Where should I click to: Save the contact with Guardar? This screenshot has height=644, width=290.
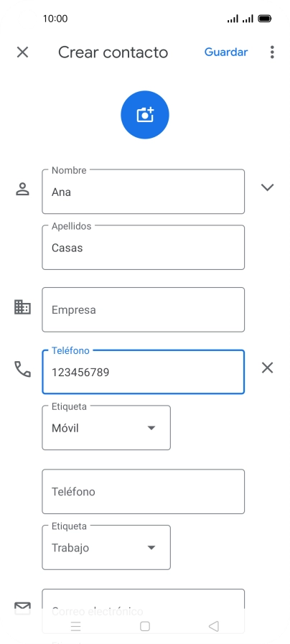226,52
